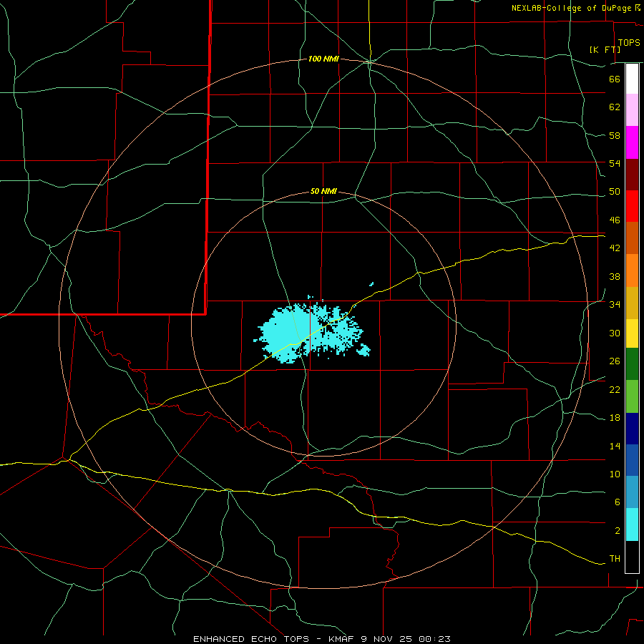Select the "62" scale label
Screen dimensions: 644x644
coord(615,107)
